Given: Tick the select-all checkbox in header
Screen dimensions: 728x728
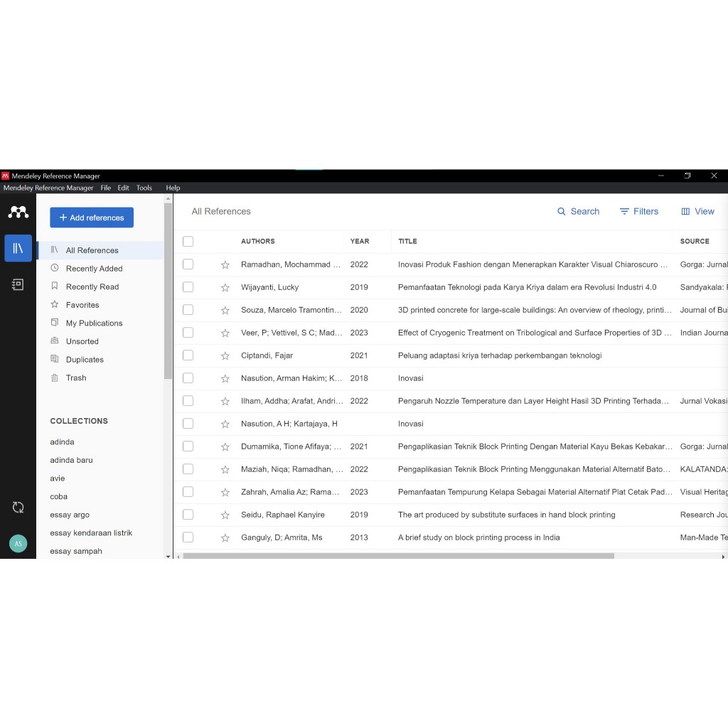Looking at the screenshot, I should 188,242.
